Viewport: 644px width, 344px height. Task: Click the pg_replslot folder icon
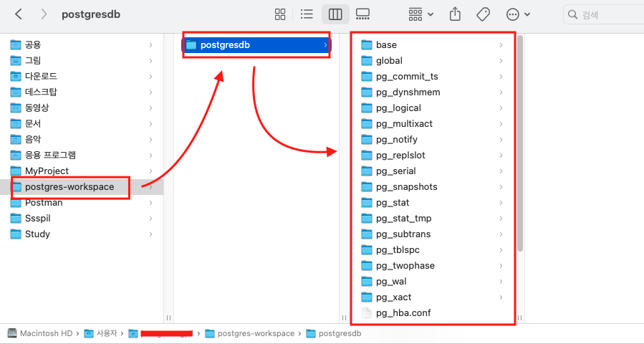click(x=366, y=156)
